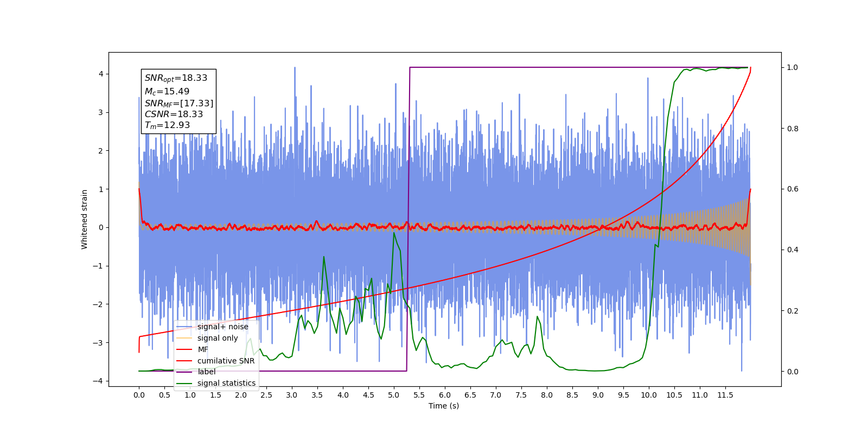The width and height of the screenshot is (868, 434).
Task: Click the left y-axis tick label −2
Action: tap(99, 304)
